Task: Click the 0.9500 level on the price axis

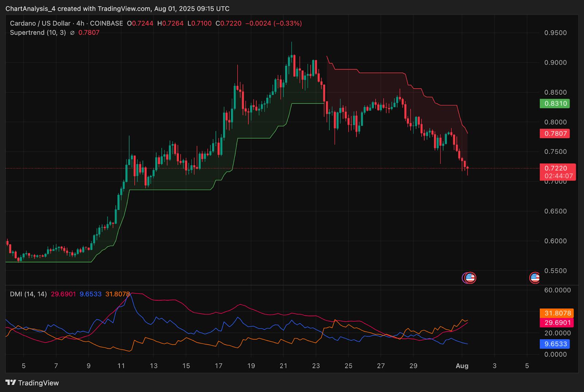Action: coord(556,33)
